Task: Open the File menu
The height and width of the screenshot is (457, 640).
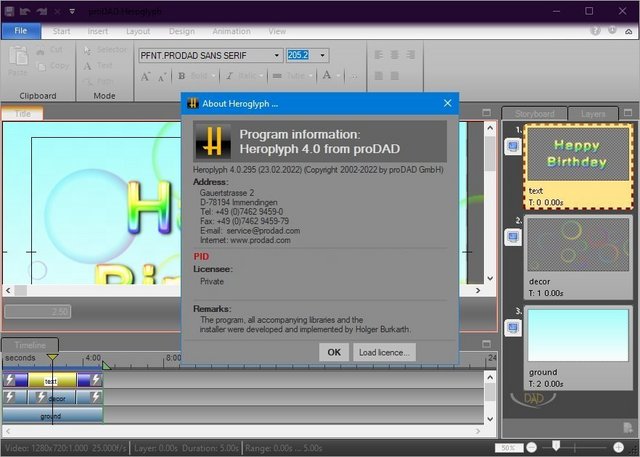Action: point(21,31)
